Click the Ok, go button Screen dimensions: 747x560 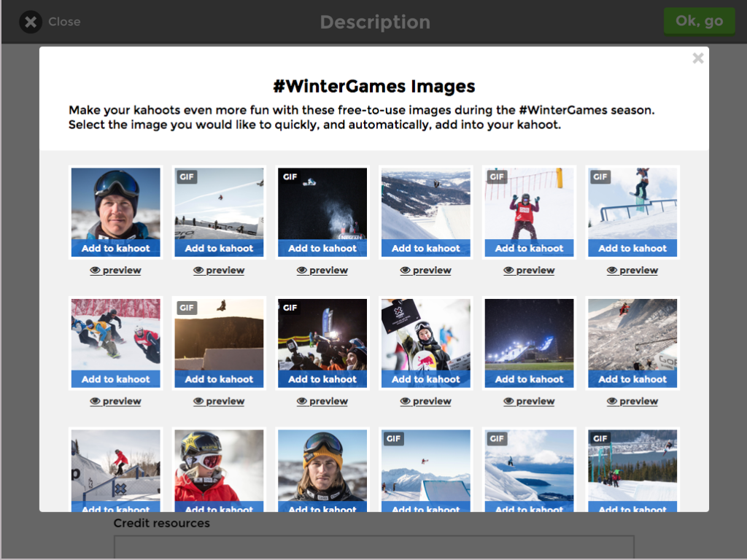click(699, 20)
